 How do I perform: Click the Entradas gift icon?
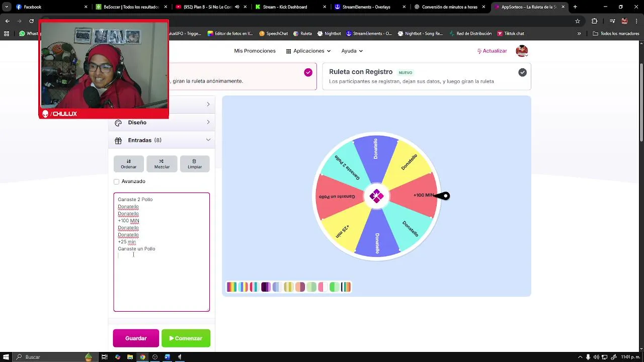118,141
